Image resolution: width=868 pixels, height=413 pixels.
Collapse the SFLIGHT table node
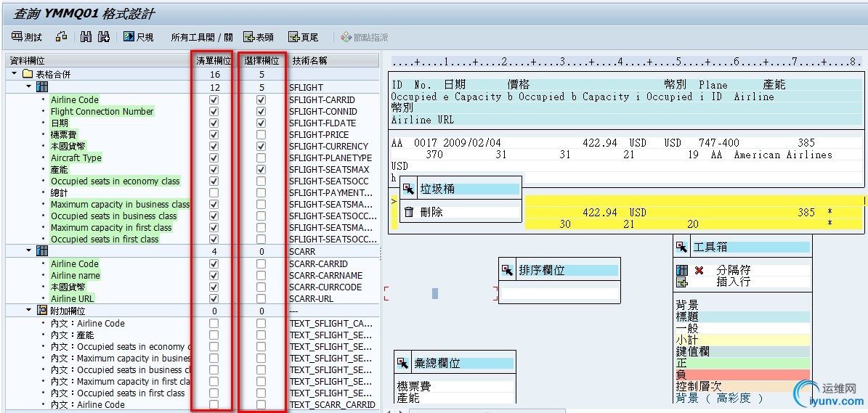click(x=29, y=87)
